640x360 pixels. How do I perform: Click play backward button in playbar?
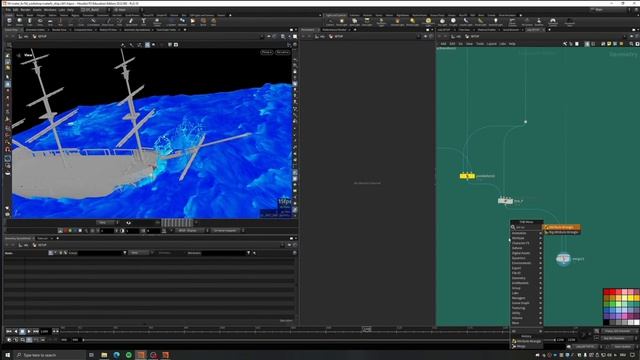(16, 331)
